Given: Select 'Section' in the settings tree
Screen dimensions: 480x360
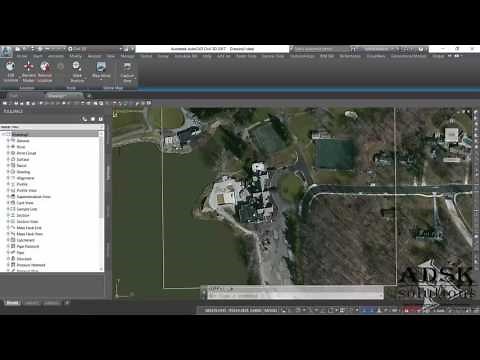Looking at the screenshot, I should [x=23, y=215].
